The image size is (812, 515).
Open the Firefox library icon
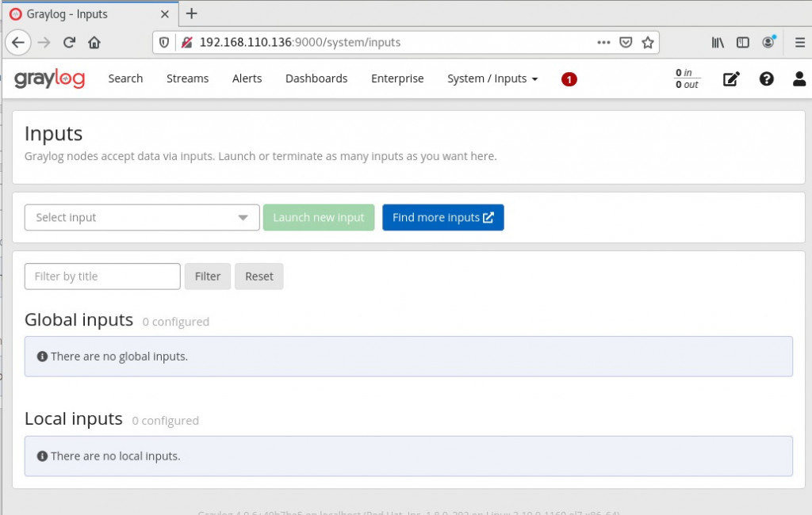[x=718, y=43]
